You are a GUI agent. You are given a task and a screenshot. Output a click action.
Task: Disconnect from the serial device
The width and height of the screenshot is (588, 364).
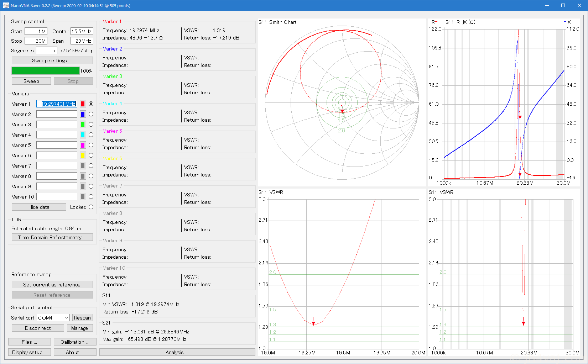[x=38, y=328]
